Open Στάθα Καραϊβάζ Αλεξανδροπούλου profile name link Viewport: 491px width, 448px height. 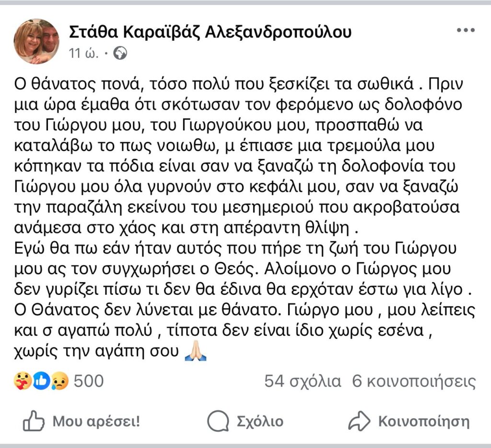click(211, 32)
